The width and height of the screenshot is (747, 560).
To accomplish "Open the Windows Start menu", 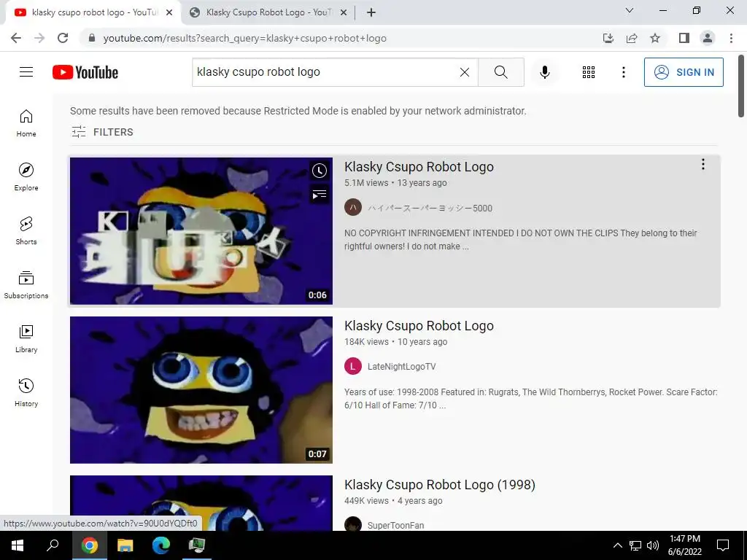I will [x=18, y=545].
